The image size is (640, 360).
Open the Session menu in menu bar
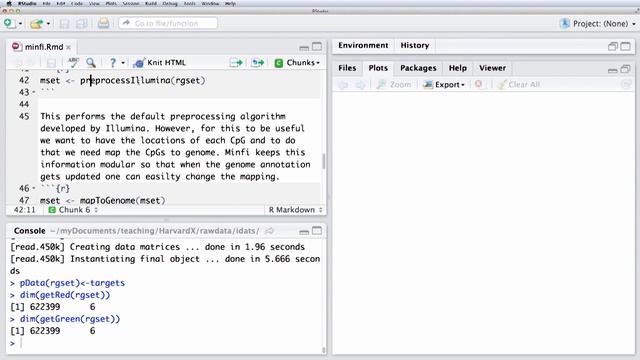[x=131, y=3]
